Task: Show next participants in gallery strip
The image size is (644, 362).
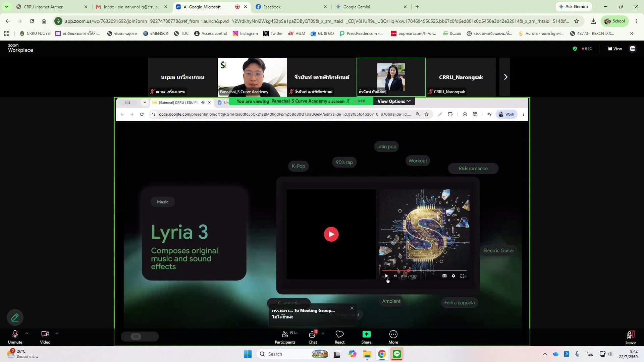Action: coord(505,77)
